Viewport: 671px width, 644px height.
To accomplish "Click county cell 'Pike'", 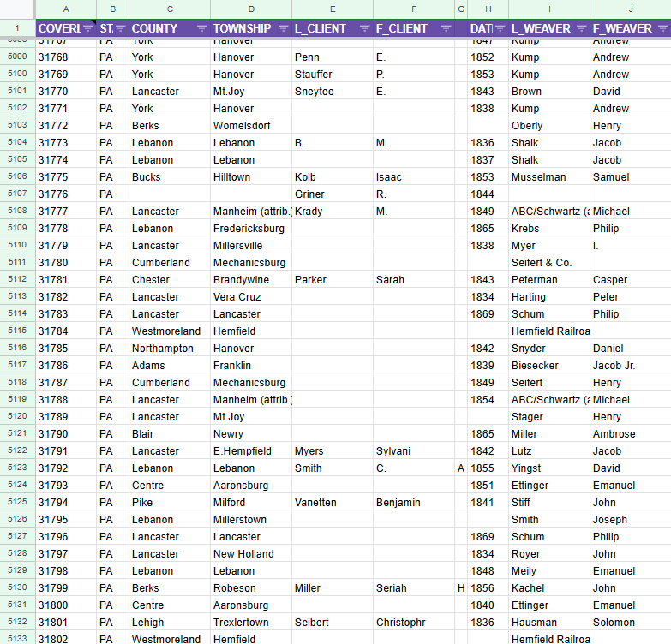I will point(170,502).
